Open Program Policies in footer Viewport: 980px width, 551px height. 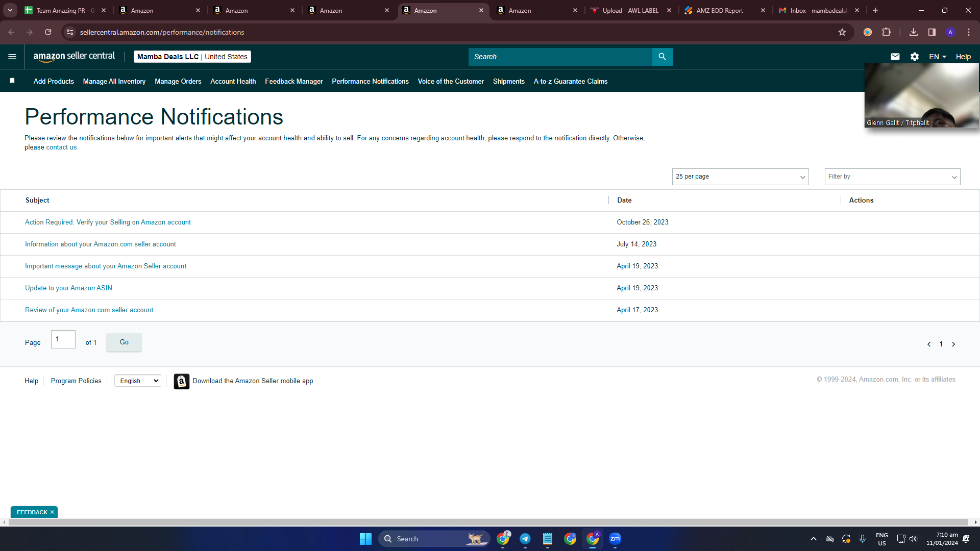pos(76,381)
